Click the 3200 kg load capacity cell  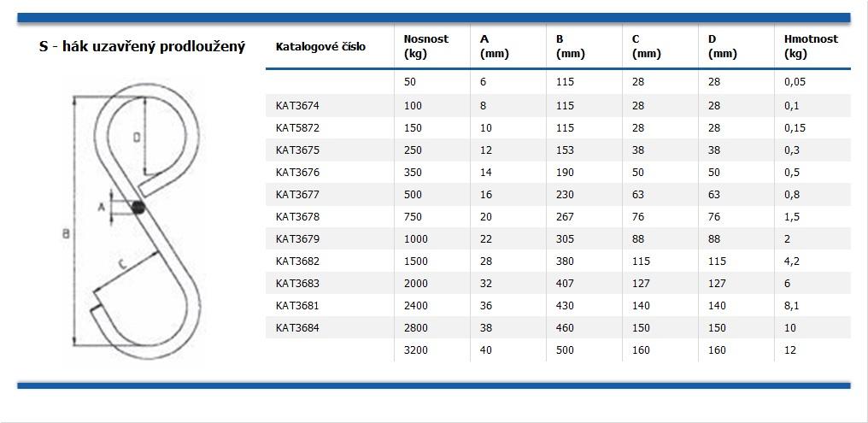click(x=415, y=350)
